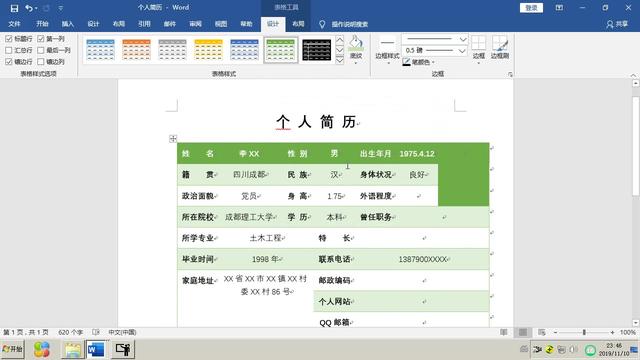The width and height of the screenshot is (640, 360).
Task: Open Pen Color dropdown arrow
Action: click(x=433, y=62)
